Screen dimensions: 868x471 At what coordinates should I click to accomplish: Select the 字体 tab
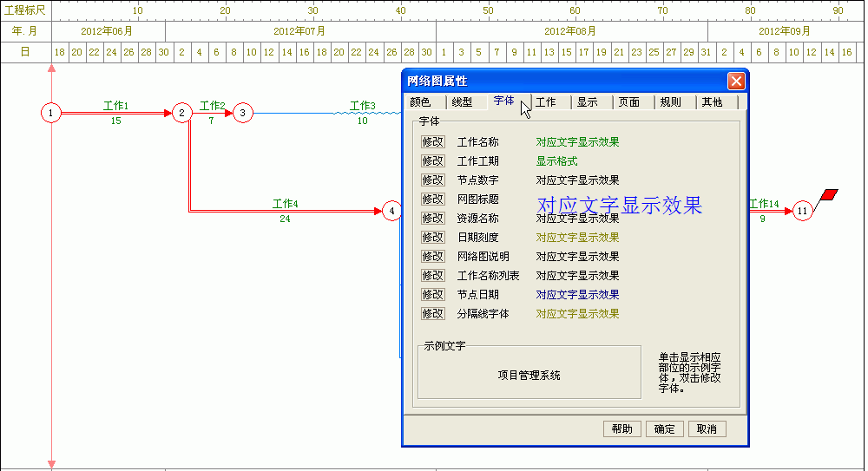[507, 101]
